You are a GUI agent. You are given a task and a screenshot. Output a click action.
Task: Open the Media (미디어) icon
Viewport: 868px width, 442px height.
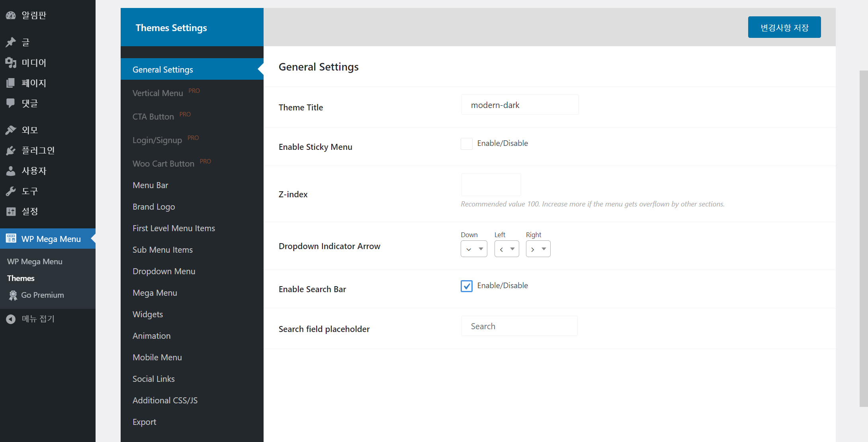pyautogui.click(x=11, y=62)
